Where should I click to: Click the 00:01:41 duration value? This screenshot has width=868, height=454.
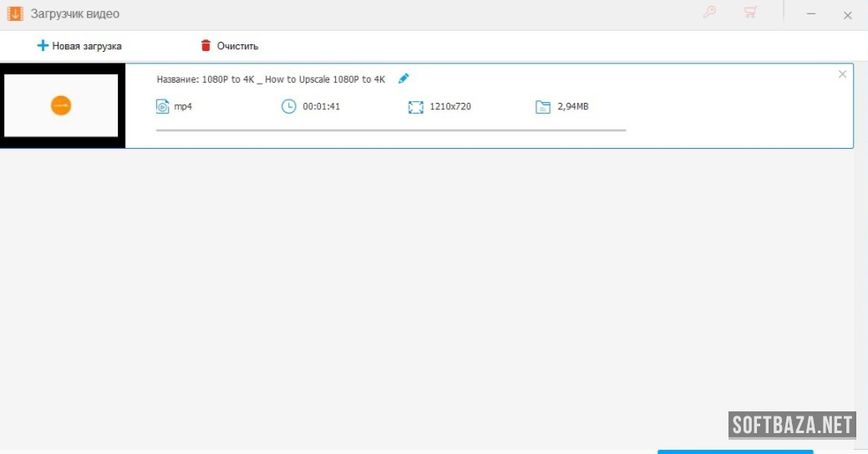[x=321, y=107]
